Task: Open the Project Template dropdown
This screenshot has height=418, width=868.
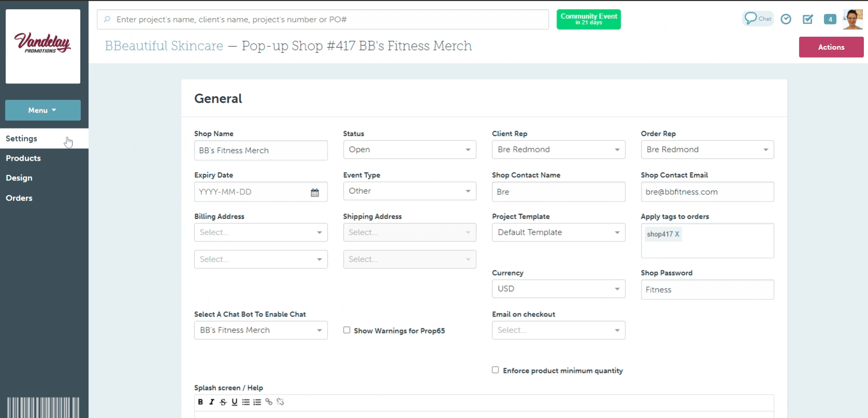Action: (558, 233)
